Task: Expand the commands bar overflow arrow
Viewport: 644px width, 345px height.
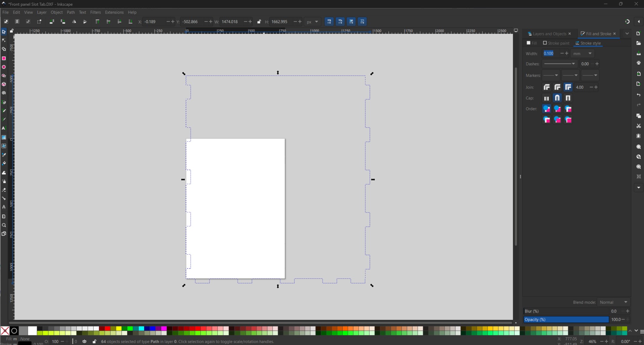Action: [x=639, y=187]
